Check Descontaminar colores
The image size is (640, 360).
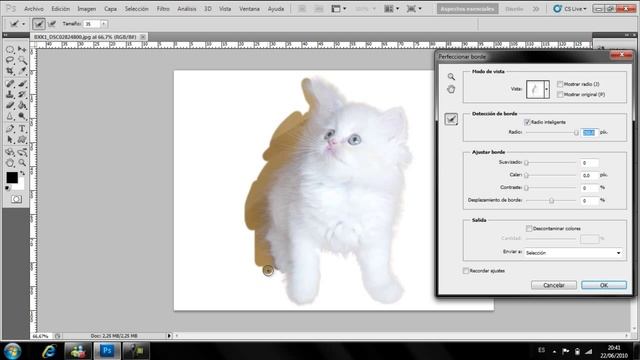click(529, 229)
